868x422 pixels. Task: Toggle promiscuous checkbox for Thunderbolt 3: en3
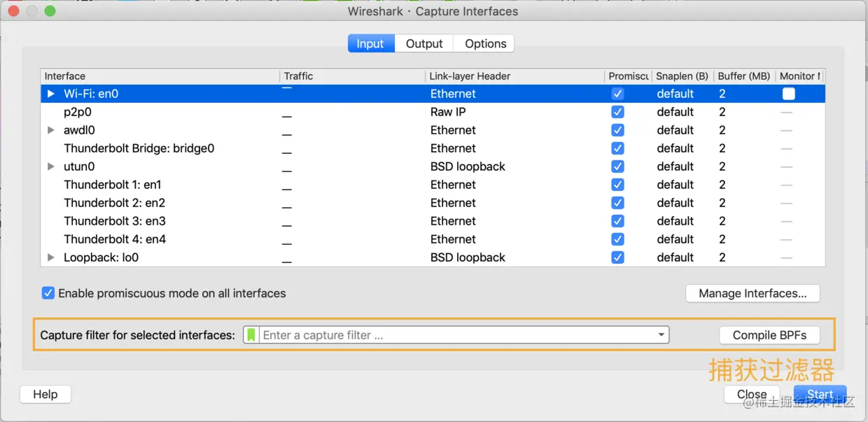(x=617, y=221)
